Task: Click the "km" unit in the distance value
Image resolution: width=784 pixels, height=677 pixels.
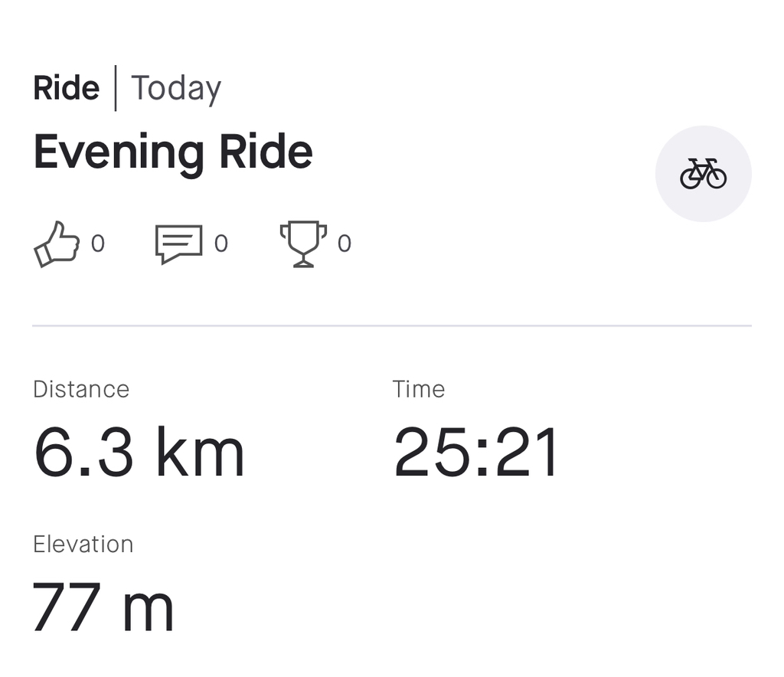Action: point(200,453)
